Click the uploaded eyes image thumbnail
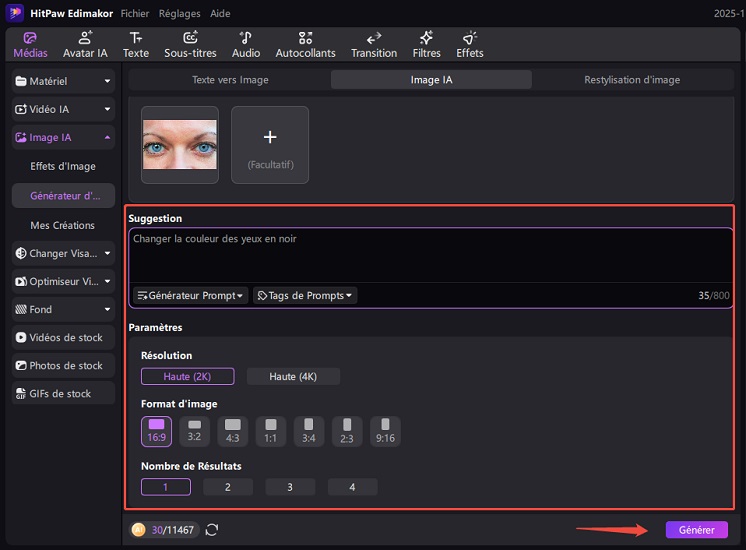The width and height of the screenshot is (746, 550). pos(180,145)
